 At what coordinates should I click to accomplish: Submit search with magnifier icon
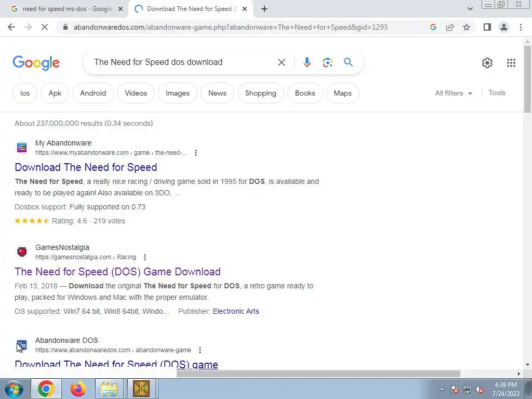(x=348, y=62)
